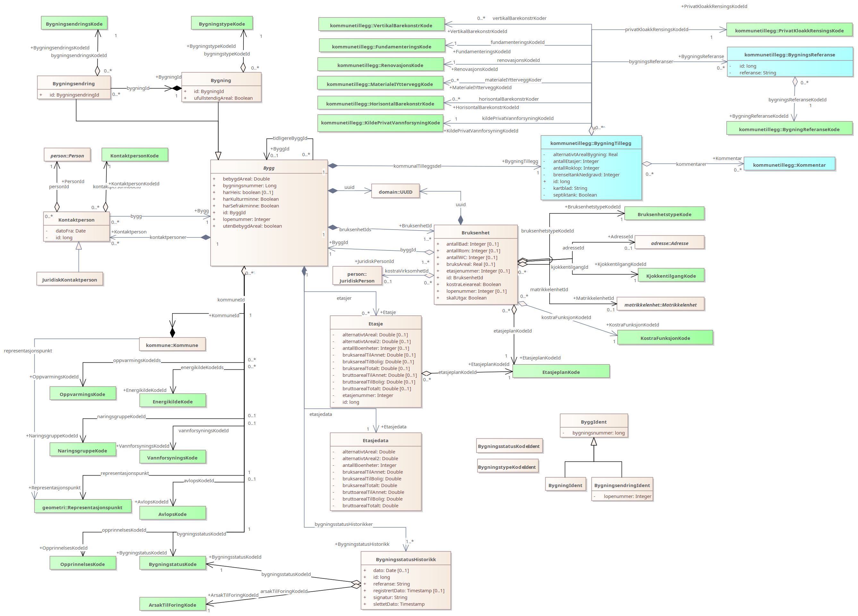Click the person::JuridiskPerson class box
This screenshot has height=616, width=858.
357,277
